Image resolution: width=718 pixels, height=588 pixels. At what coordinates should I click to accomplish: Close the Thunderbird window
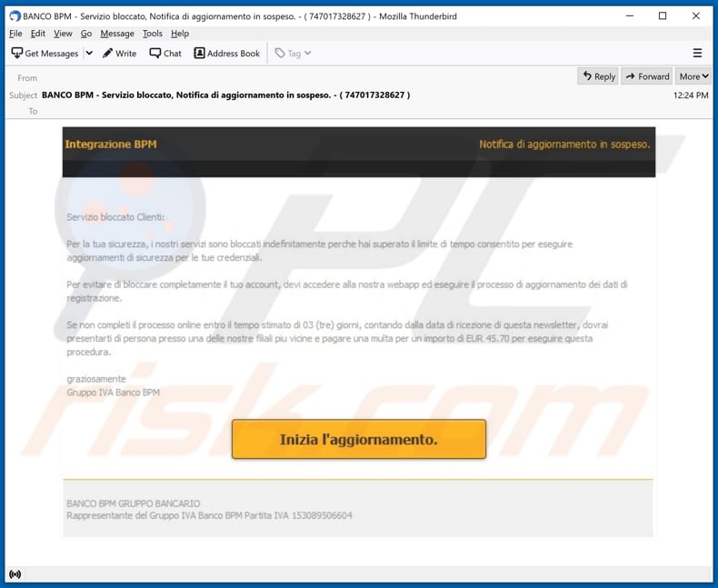click(695, 16)
